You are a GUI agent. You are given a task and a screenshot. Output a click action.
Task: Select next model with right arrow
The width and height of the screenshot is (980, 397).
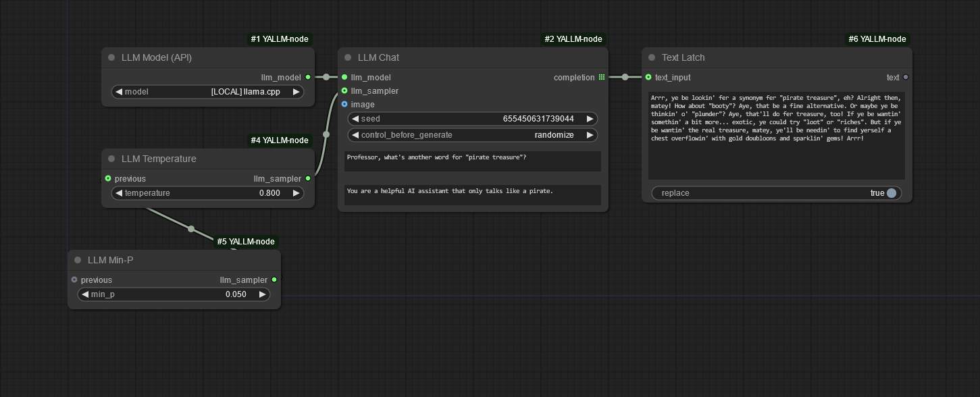[296, 92]
